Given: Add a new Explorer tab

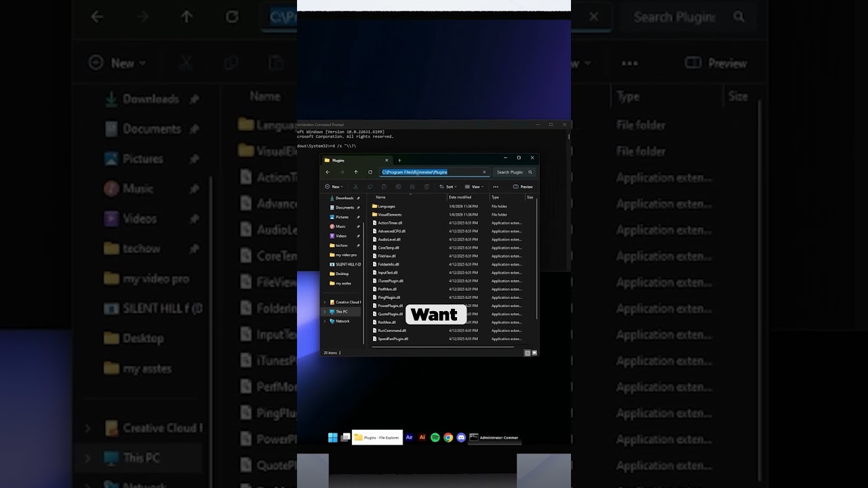Looking at the screenshot, I should pos(399,161).
